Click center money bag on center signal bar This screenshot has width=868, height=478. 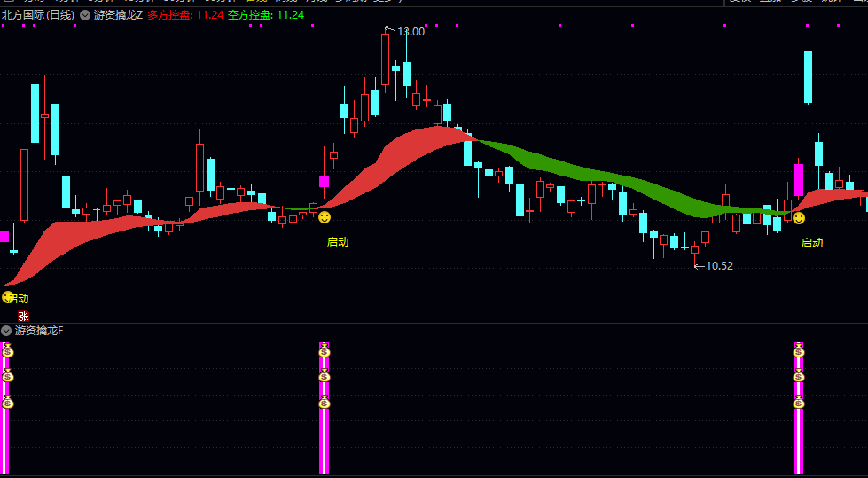click(x=325, y=375)
